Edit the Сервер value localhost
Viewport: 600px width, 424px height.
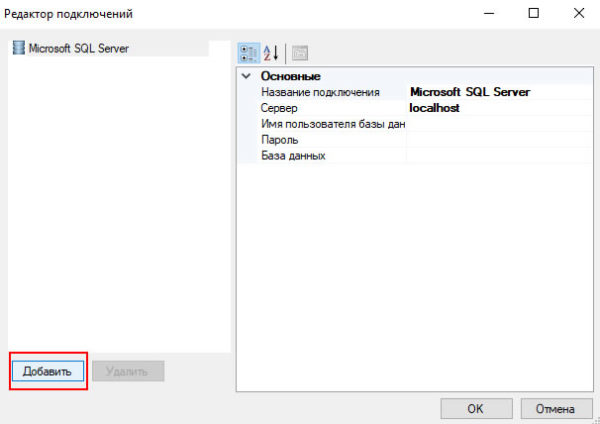pos(500,108)
